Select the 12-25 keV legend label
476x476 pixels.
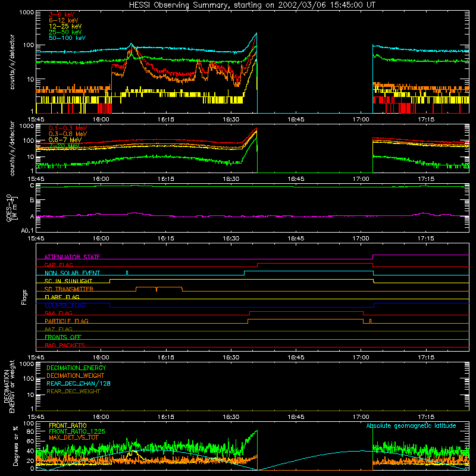[x=65, y=26]
